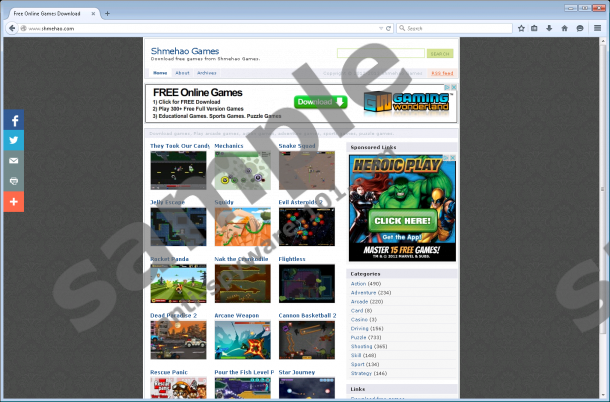Open the RSS feed link

tap(441, 73)
